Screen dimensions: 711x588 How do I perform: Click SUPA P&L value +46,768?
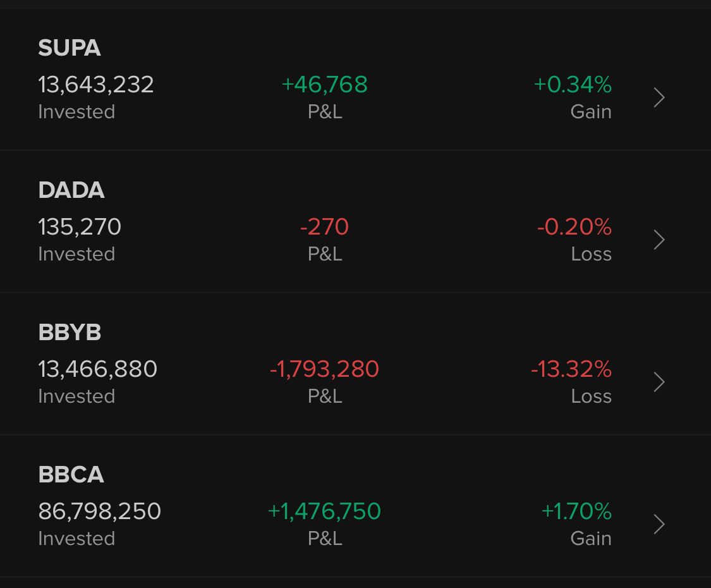325,85
